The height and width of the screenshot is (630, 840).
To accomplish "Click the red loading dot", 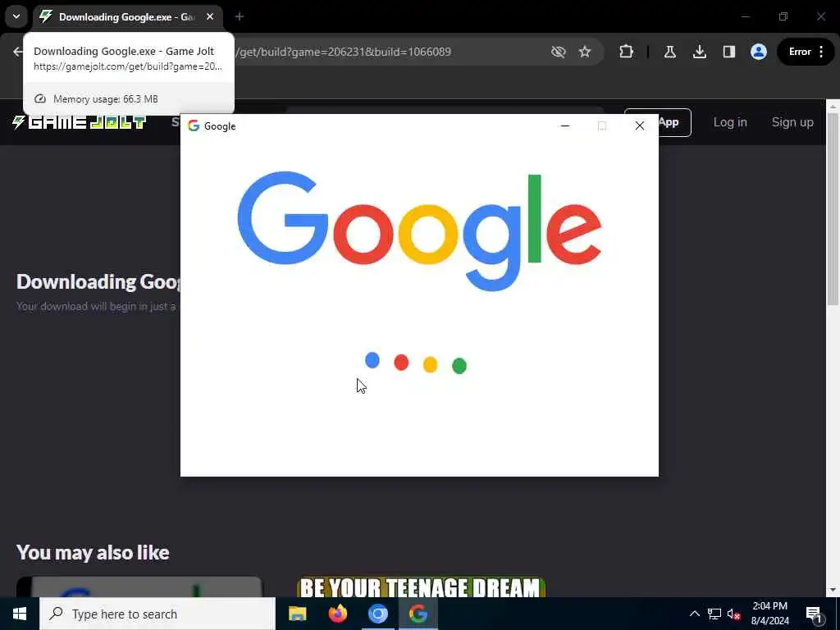I will pos(401,363).
